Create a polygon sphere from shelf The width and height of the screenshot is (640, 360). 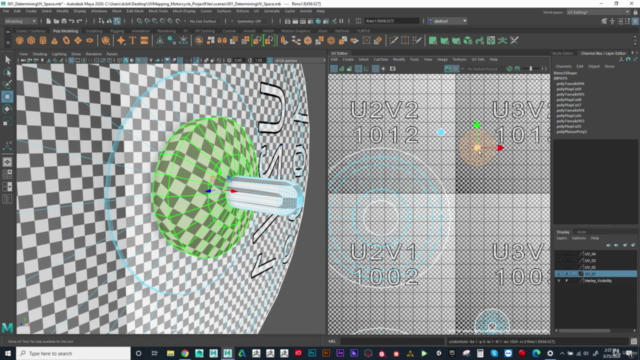click(19, 40)
